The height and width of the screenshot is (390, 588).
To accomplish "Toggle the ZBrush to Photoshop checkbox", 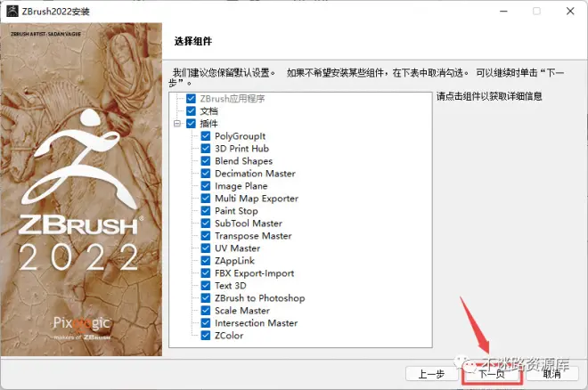I will [206, 297].
